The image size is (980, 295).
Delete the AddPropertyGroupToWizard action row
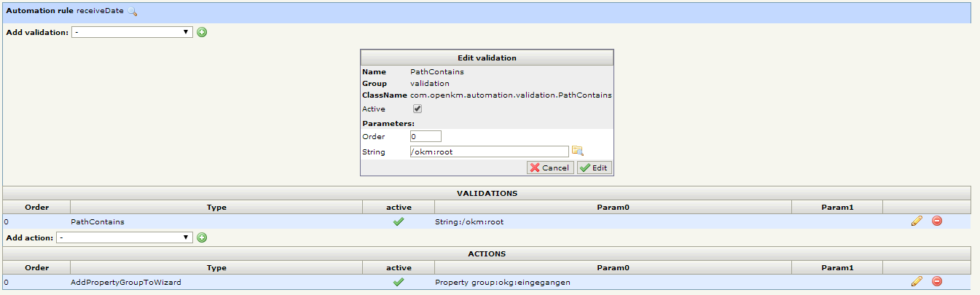point(937,282)
